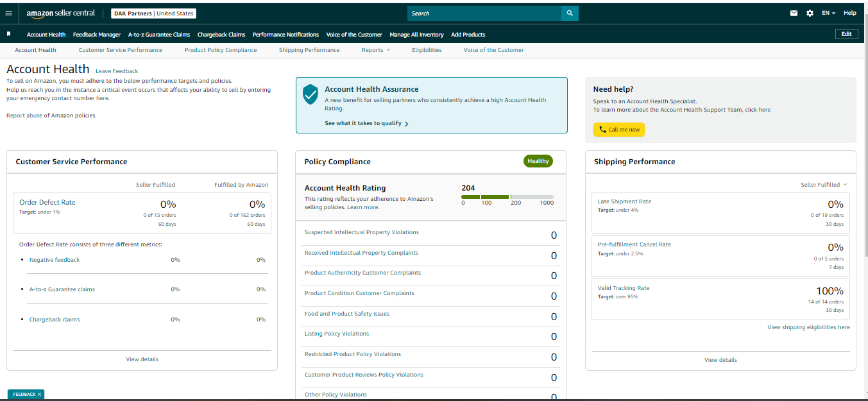Screen dimensions: 868x401
Task: Click Report abuse link
Action: [x=24, y=115]
